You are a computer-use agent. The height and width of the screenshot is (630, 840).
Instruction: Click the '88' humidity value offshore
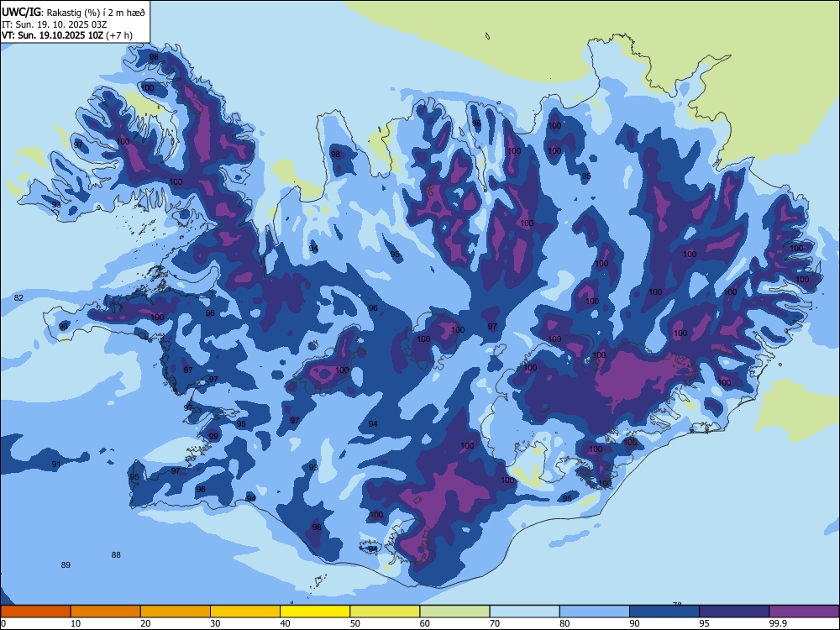[116, 554]
